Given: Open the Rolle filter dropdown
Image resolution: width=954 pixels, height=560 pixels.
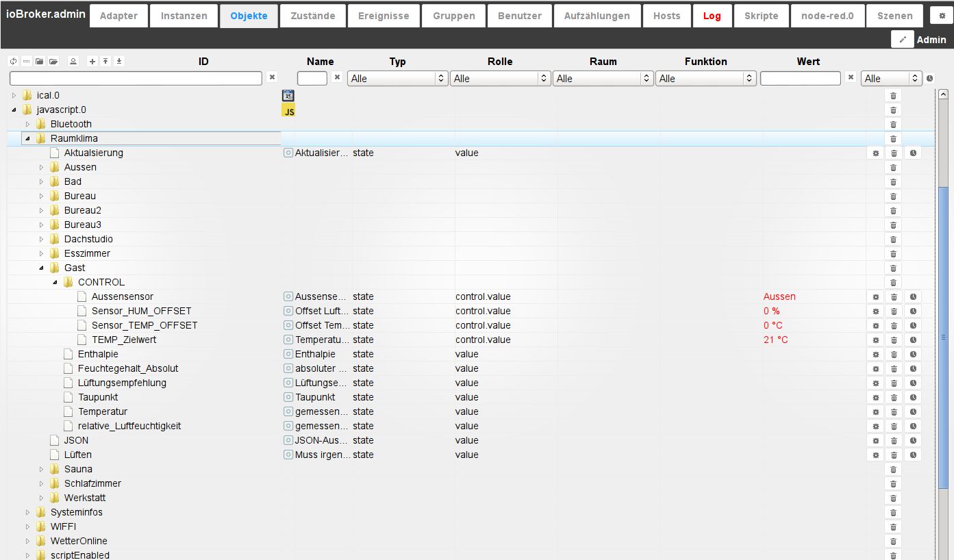Looking at the screenshot, I should (x=501, y=79).
